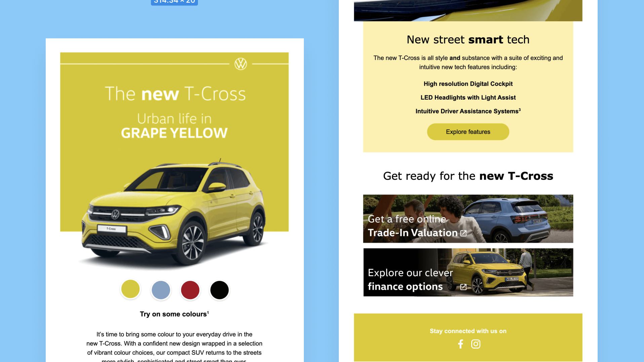Select the black colour swatch

tap(219, 290)
